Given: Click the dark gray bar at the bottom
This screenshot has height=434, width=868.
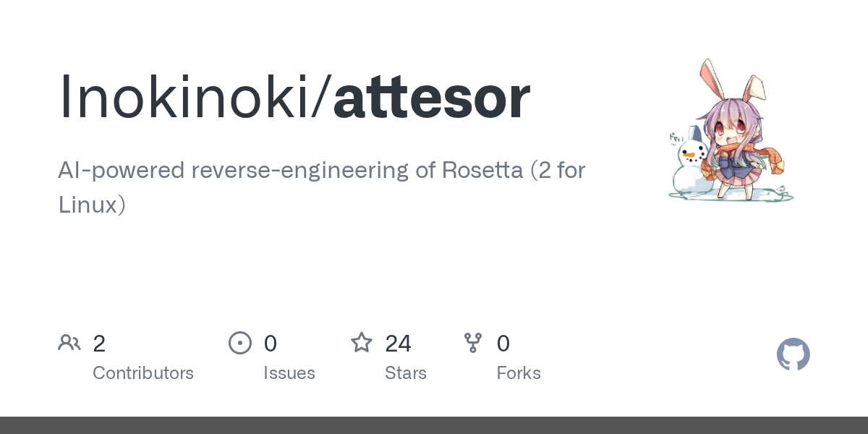Looking at the screenshot, I should pyautogui.click(x=434, y=425).
